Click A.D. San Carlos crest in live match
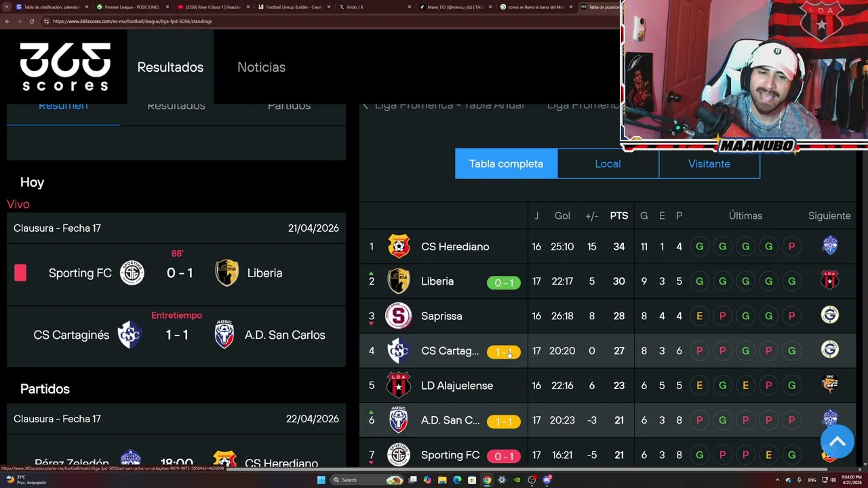 [x=224, y=335]
